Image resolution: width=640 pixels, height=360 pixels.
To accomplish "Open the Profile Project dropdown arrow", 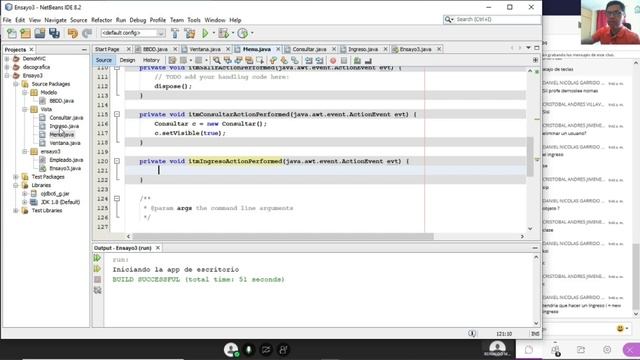I will coord(252,33).
